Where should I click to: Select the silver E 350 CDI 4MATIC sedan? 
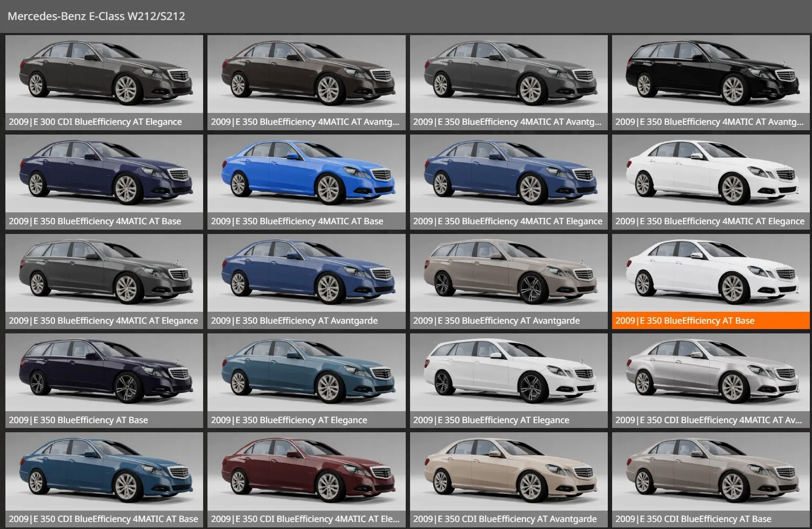[x=711, y=381]
